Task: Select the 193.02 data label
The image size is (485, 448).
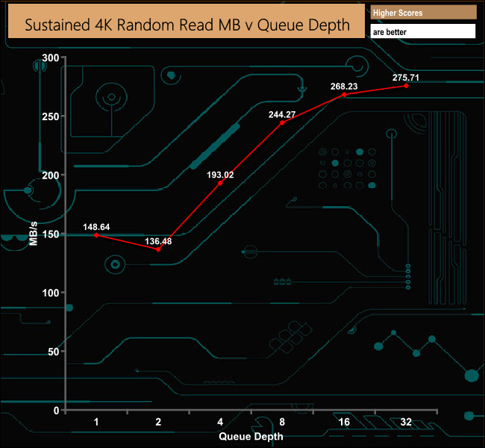Action: coord(220,175)
